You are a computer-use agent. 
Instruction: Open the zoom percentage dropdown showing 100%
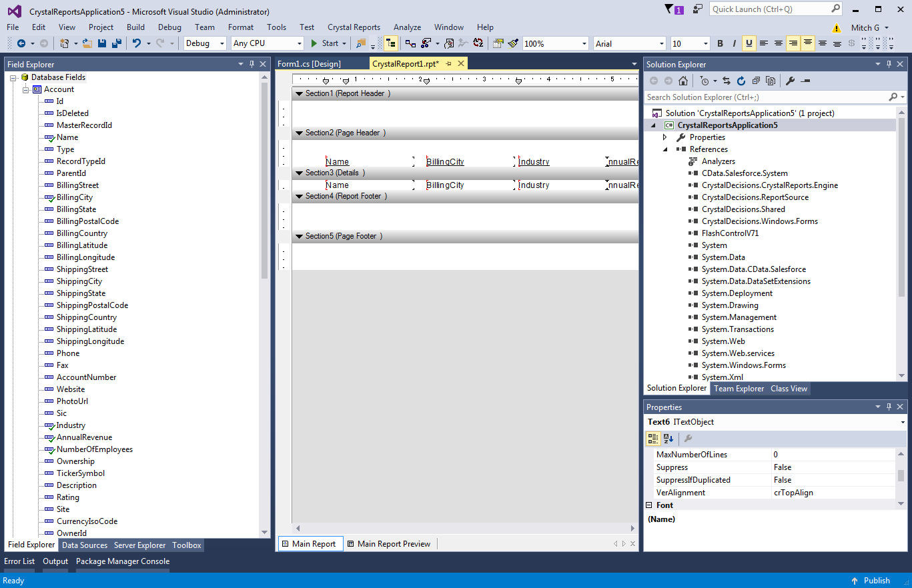(x=583, y=43)
